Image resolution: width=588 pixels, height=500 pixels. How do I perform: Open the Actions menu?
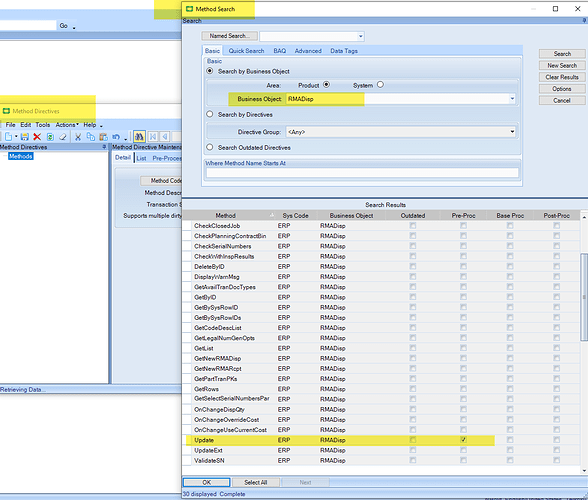tap(66, 125)
